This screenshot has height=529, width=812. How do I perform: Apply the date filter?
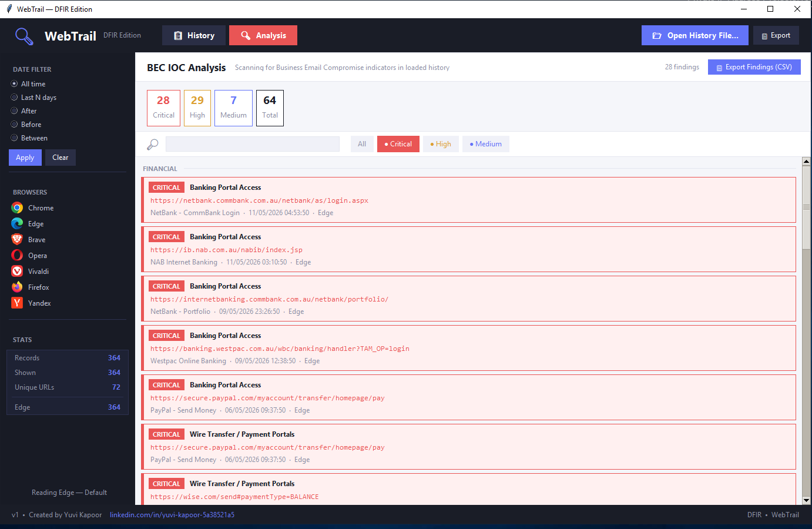pos(25,158)
